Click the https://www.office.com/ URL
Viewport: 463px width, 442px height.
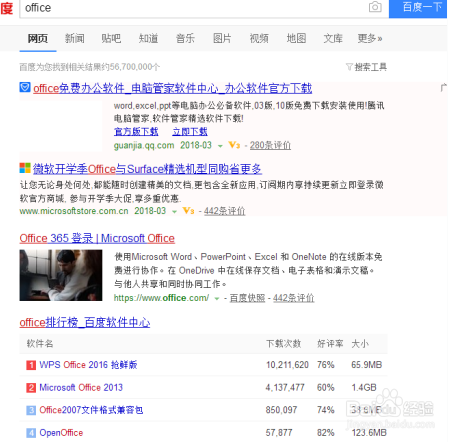point(161,298)
